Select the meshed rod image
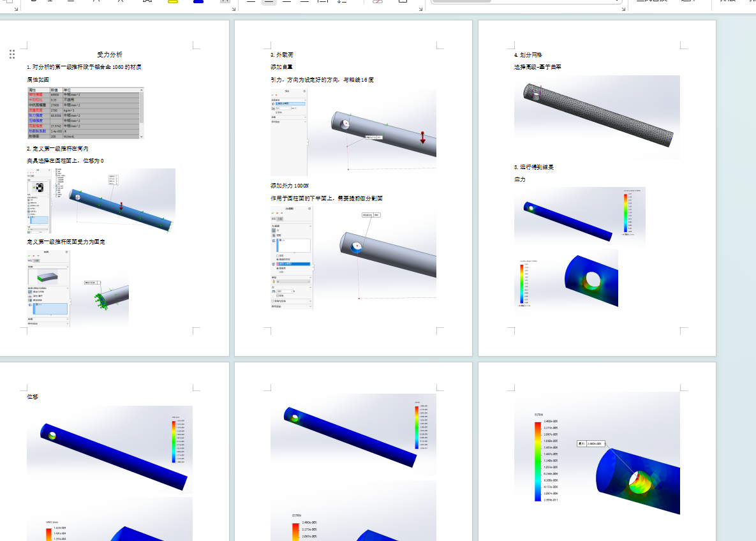This screenshot has width=756, height=541. point(597,117)
